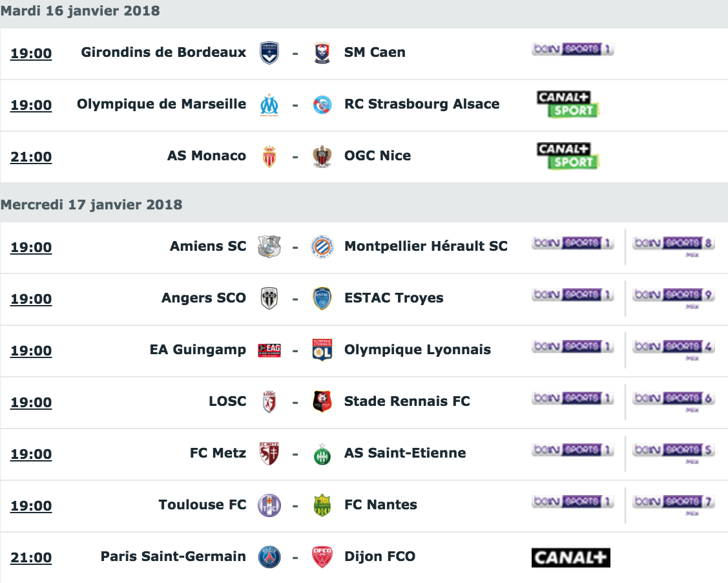Click the Girondins de Bordeaux club crest
Image resolution: width=728 pixels, height=583 pixels.
click(x=269, y=53)
